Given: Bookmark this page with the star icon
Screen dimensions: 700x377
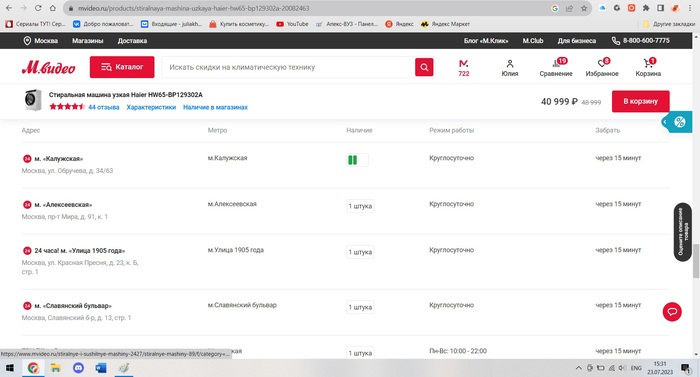Looking at the screenshot, I should coord(584,8).
